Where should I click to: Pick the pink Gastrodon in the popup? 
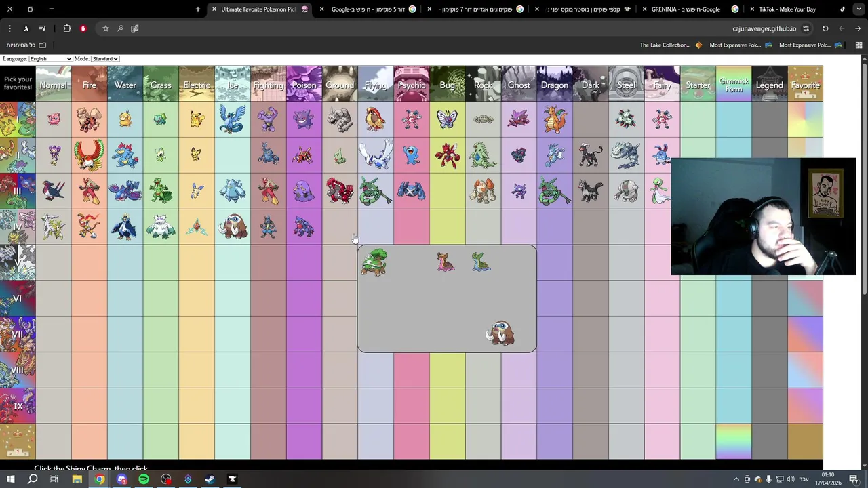(x=446, y=262)
